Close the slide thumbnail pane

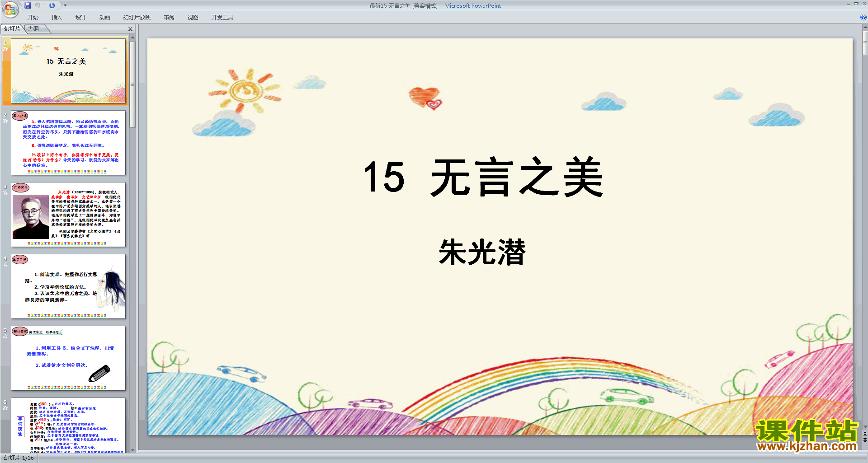(131, 29)
